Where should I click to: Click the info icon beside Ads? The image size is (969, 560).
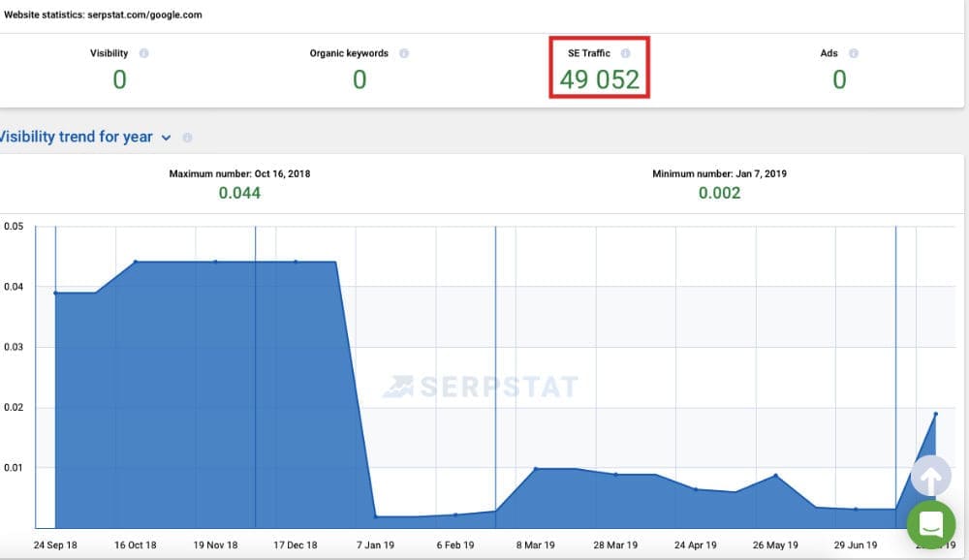click(x=854, y=53)
